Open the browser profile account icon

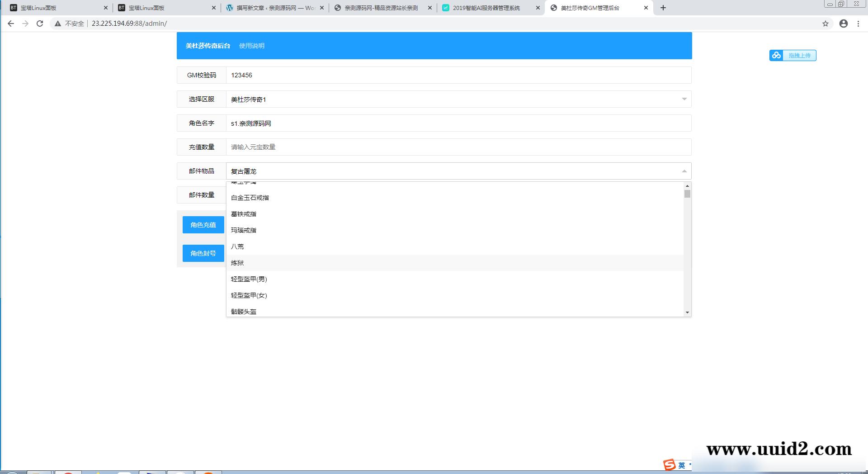843,24
